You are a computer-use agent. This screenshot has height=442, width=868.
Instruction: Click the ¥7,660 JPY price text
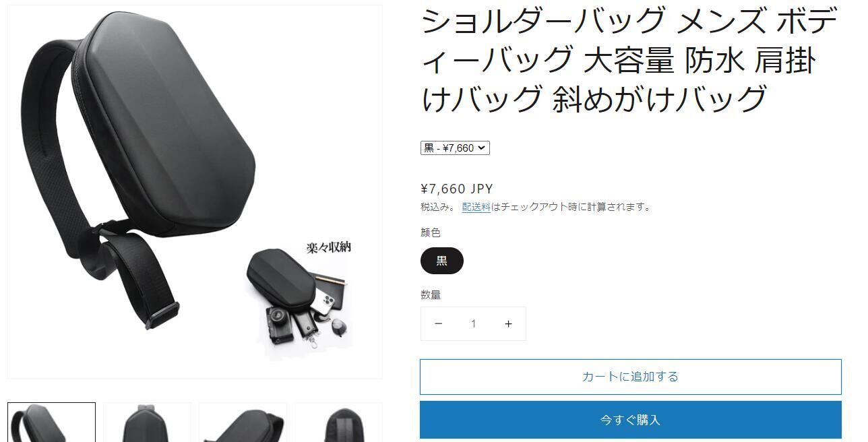point(457,189)
